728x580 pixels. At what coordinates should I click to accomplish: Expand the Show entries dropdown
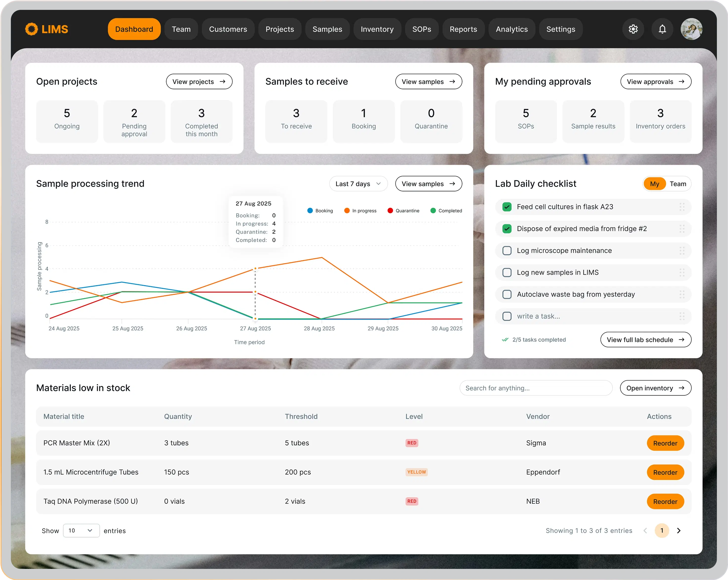click(x=81, y=531)
